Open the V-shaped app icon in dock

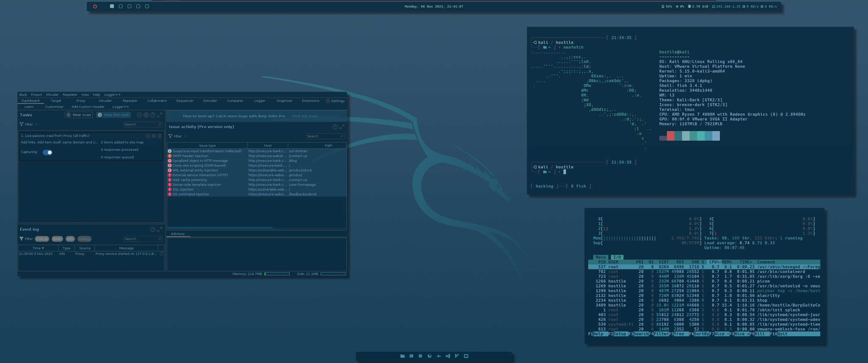[x=457, y=356]
